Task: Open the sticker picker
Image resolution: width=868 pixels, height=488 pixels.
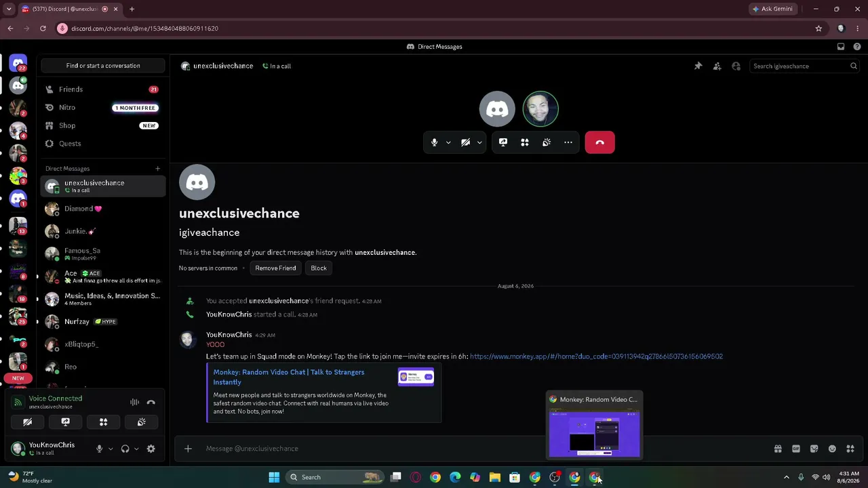Action: pos(814,449)
